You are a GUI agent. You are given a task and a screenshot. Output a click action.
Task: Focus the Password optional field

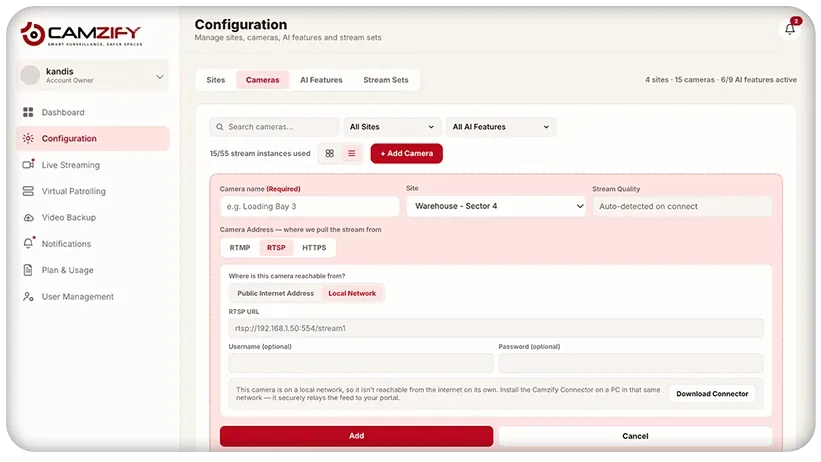[x=631, y=363]
